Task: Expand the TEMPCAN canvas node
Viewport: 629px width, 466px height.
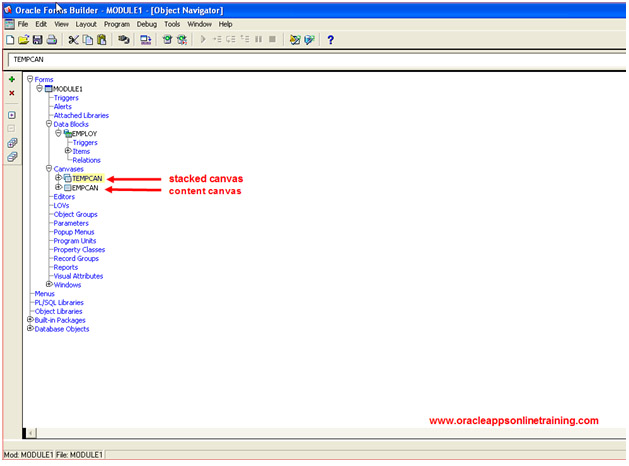Action: [x=58, y=178]
